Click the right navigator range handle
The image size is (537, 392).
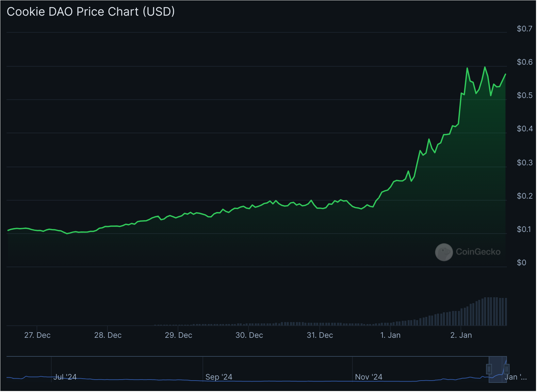point(507,369)
